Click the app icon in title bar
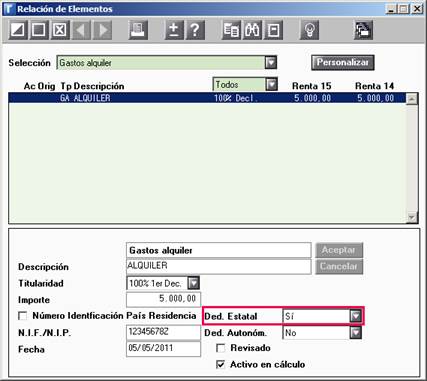 pyautogui.click(x=9, y=9)
